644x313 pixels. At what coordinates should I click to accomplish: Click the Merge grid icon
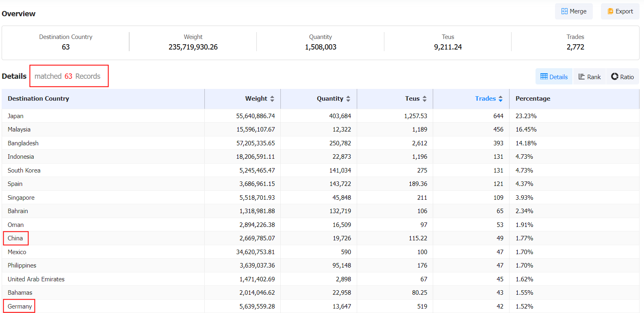click(x=564, y=11)
